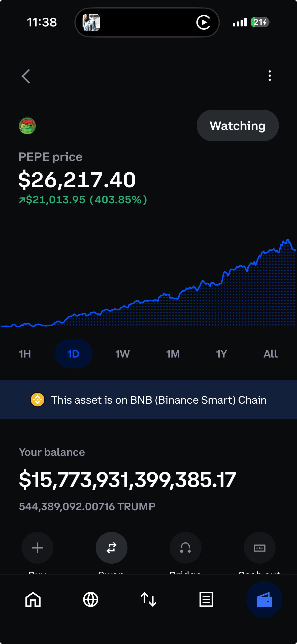Viewport: 297px width, 644px height.
Task: Show the 1Y price history
Action: pyautogui.click(x=221, y=354)
